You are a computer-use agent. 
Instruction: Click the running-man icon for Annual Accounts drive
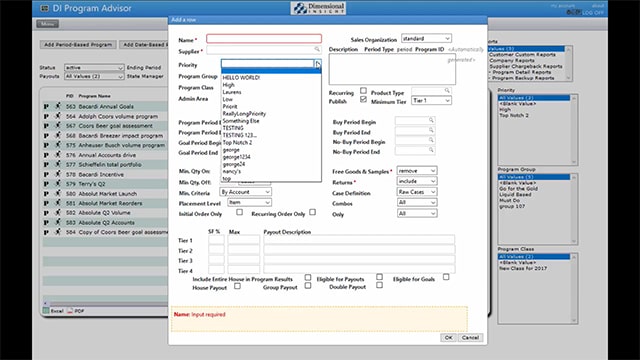pyautogui.click(x=58, y=155)
